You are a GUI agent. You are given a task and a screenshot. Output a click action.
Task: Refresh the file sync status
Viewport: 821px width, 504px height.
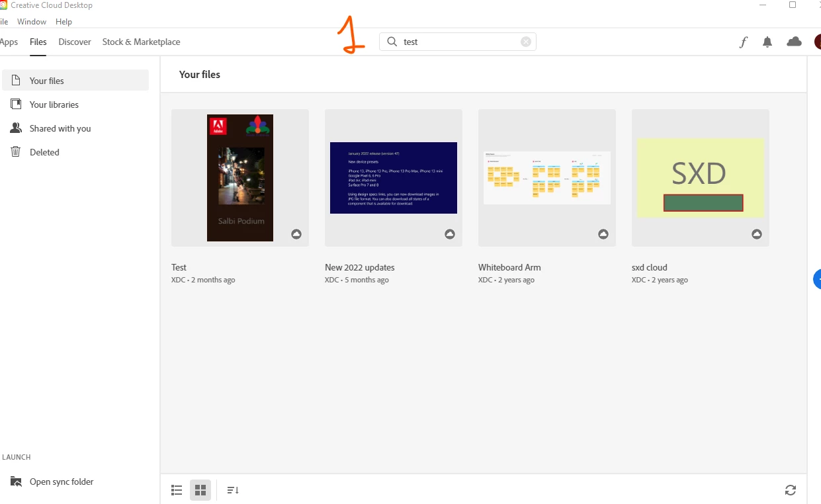coord(791,490)
